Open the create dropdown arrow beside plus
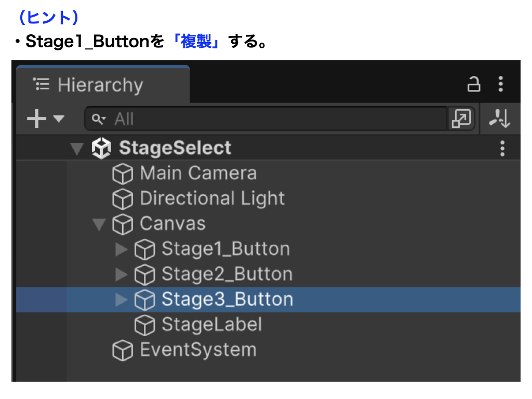Screen dimensions: 532x399 pyautogui.click(x=59, y=119)
